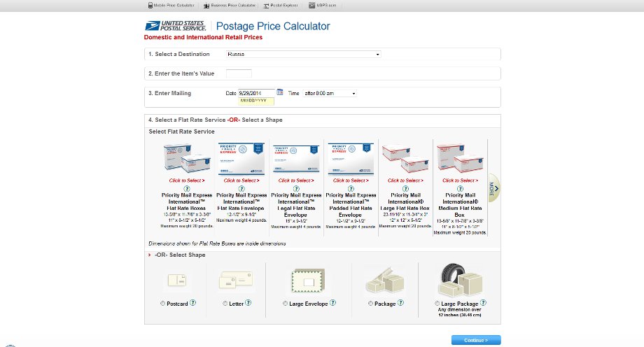This screenshot has width=644, height=347.
Task: Select the Large Package radio button
Action: 437,304
